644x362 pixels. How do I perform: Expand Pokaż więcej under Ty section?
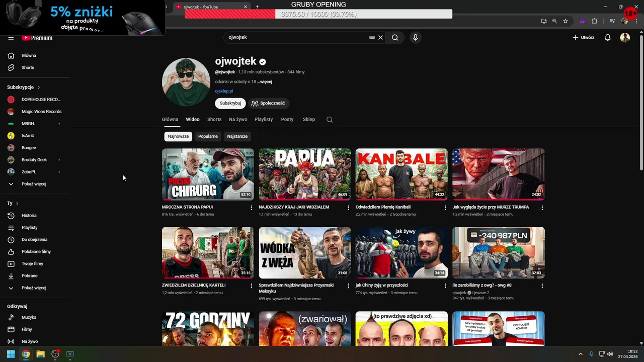click(x=34, y=288)
